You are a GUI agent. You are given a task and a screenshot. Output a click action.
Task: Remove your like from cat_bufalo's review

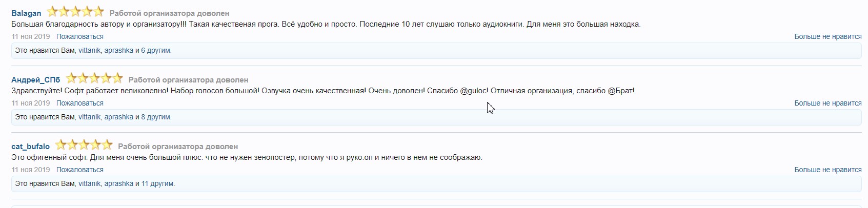click(x=827, y=170)
